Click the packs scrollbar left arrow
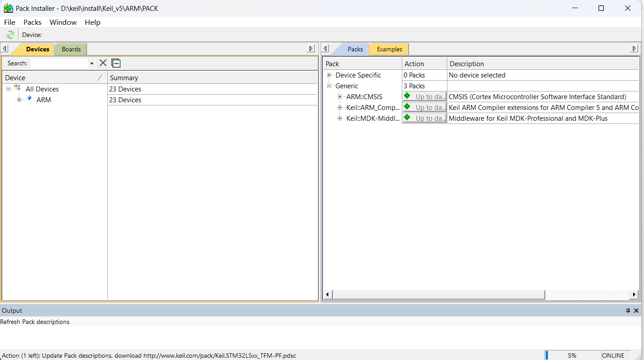Image resolution: width=644 pixels, height=360 pixels. [328, 295]
